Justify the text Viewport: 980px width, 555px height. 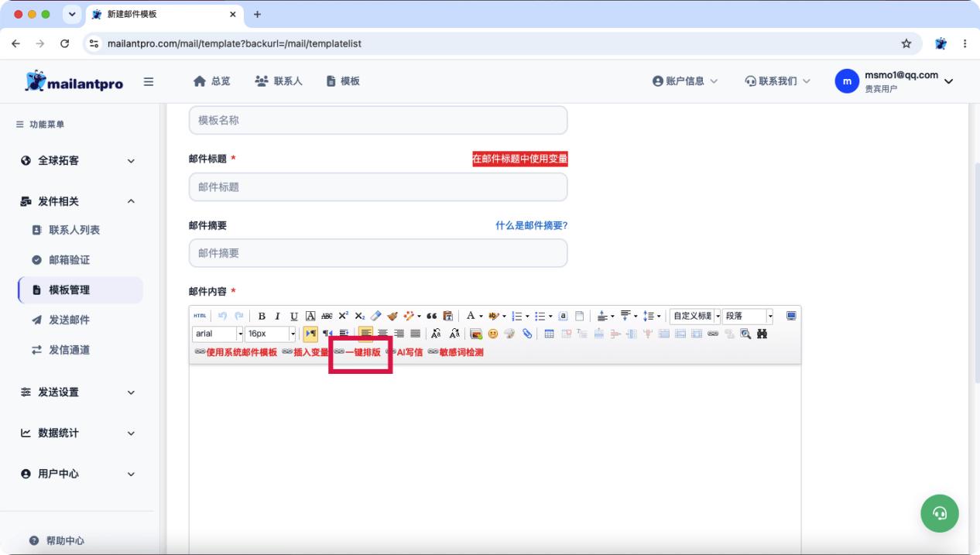415,334
